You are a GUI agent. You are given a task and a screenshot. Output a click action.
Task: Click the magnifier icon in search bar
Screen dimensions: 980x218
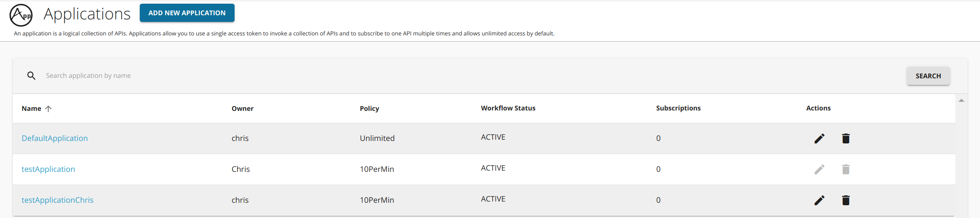[31, 76]
